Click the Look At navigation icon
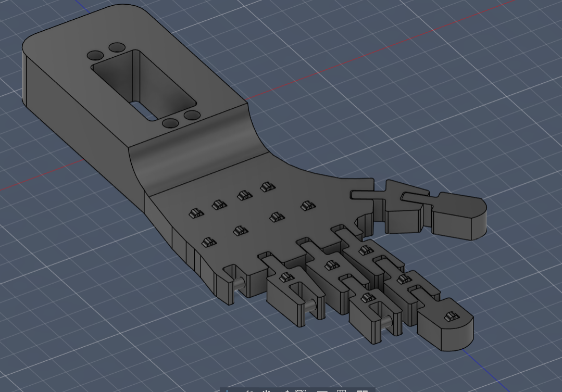Viewport: 562px width, 392px height. coord(249,390)
